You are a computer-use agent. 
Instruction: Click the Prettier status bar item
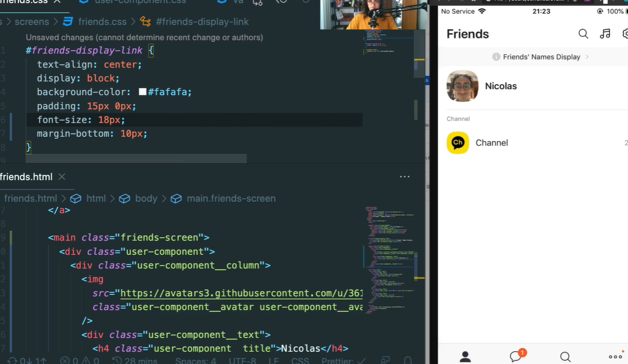[x=343, y=360]
